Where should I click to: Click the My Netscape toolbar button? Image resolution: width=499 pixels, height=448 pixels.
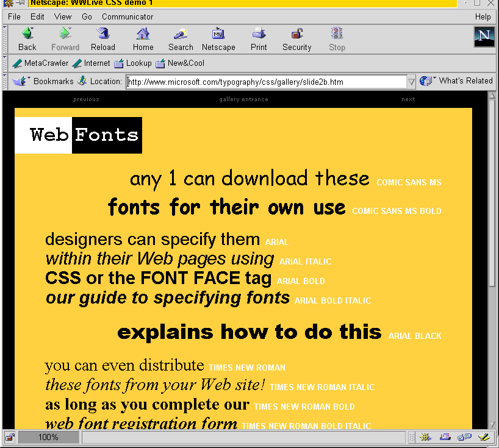point(218,39)
